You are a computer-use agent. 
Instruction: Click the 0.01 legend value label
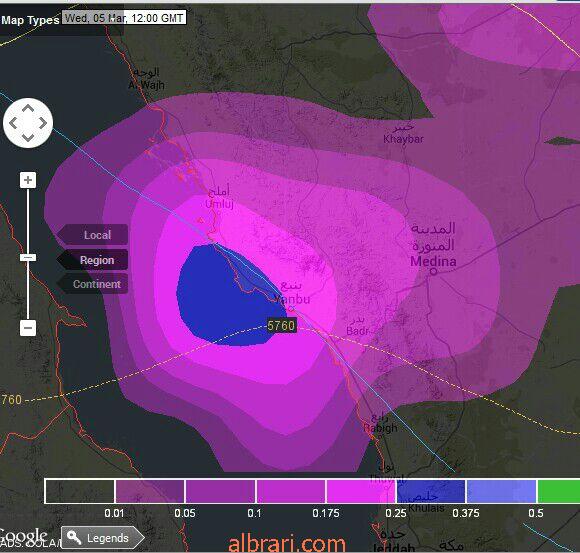click(x=114, y=513)
